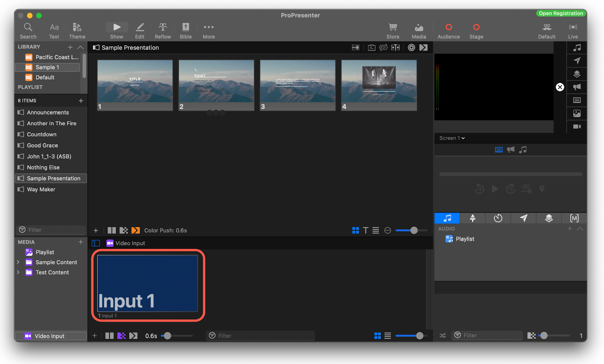Open the More toolbar menu
604x364 pixels.
pos(209,31)
